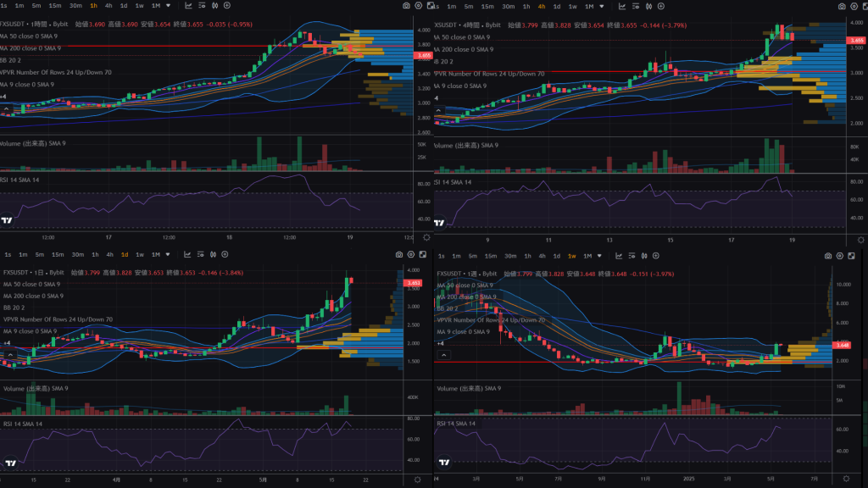Click TradingView logo on 1w chart

tap(444, 462)
